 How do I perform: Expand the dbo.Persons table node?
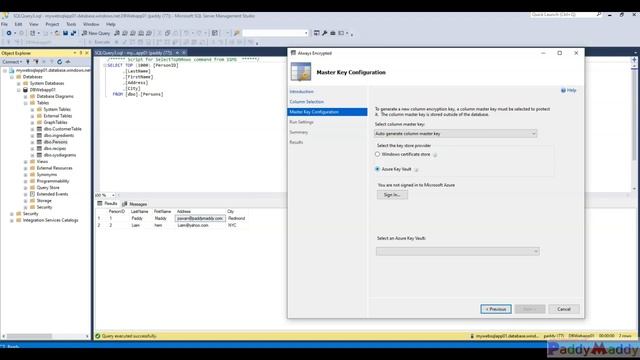[33, 142]
